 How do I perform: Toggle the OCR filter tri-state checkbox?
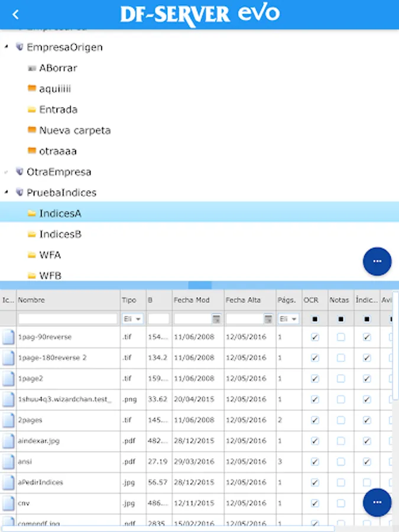(x=315, y=319)
